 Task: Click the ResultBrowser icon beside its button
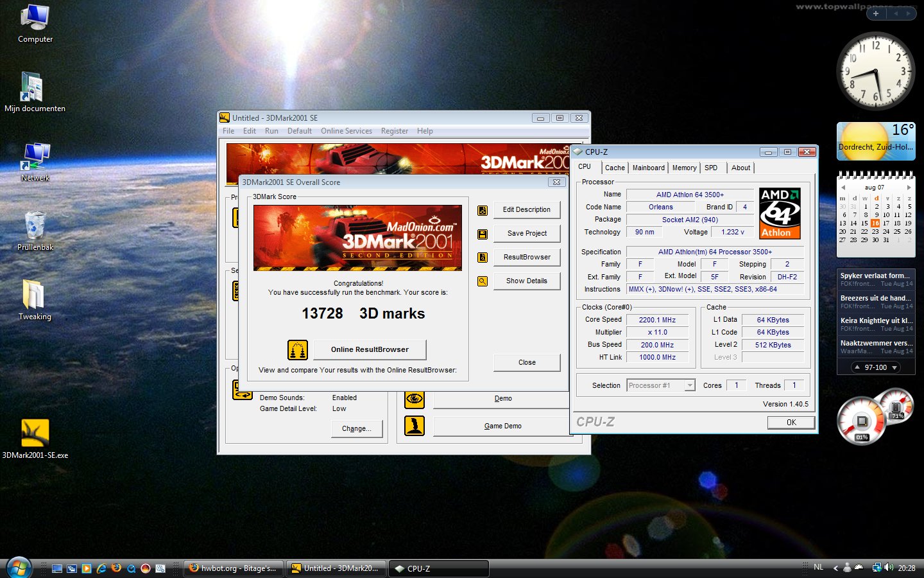point(483,258)
